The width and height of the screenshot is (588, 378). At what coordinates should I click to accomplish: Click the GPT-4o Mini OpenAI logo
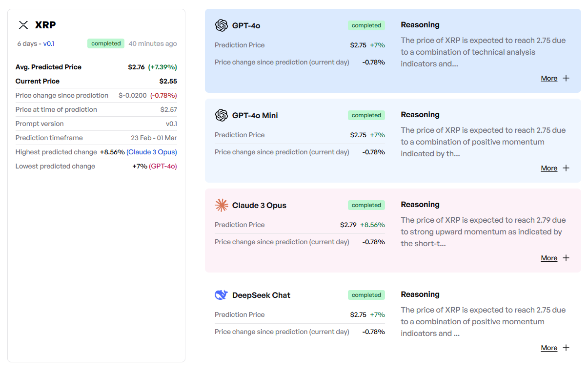pyautogui.click(x=222, y=115)
